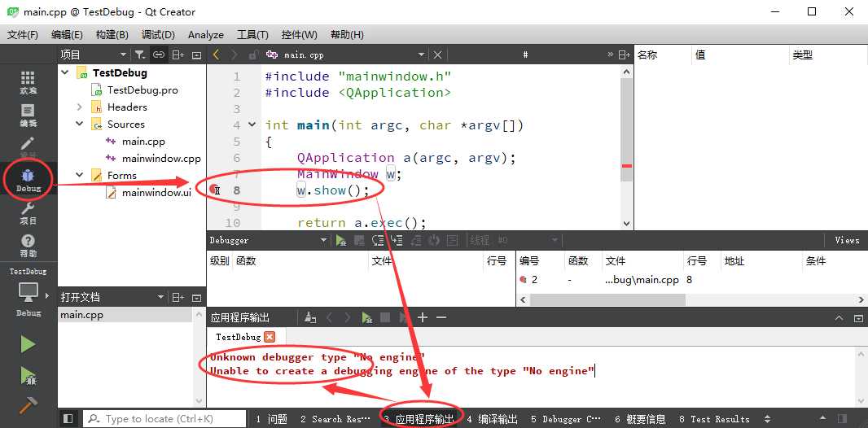This screenshot has width=868, height=428.
Task: Open the 5 Debugger Console pane
Action: click(565, 419)
